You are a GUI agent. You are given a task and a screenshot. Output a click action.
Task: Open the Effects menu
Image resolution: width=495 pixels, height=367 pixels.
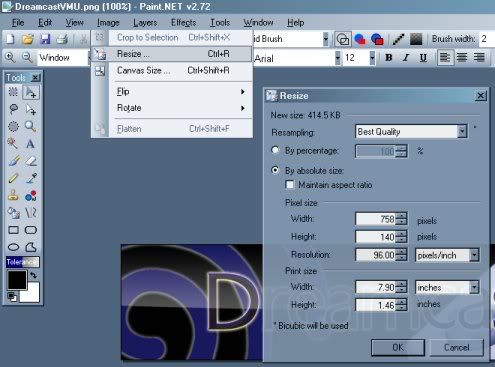(183, 23)
